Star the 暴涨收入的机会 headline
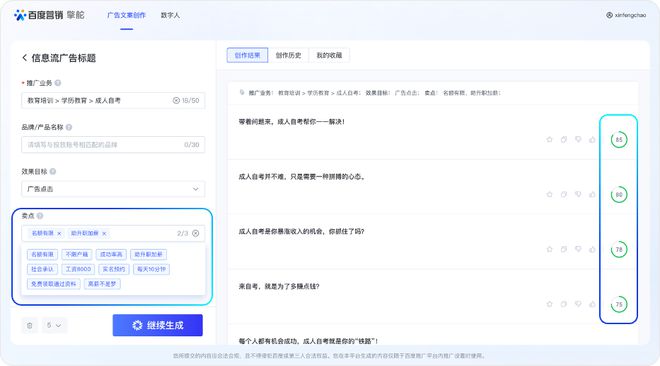Image resolution: width=660 pixels, height=366 pixels. point(549,249)
